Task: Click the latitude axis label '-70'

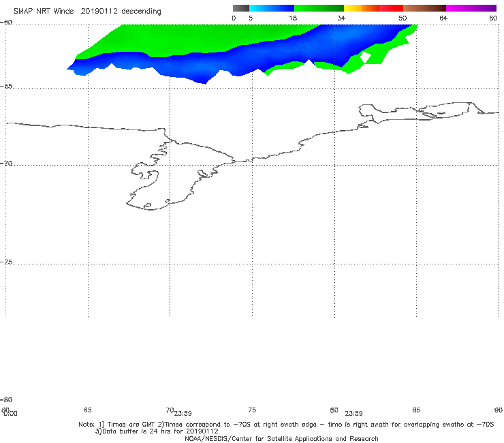Action: click(x=6, y=164)
